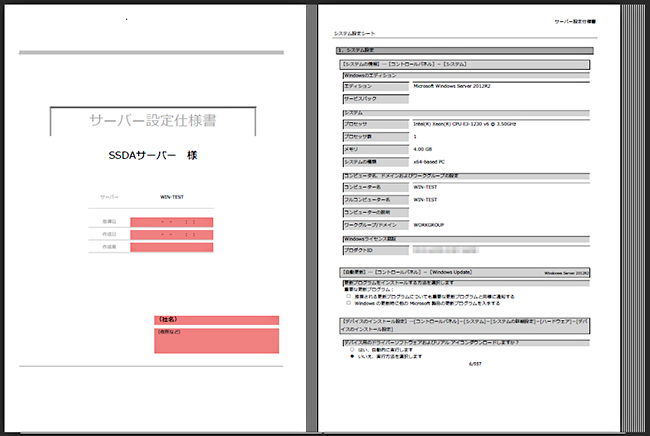Check the second Windows Update option checkbox
Image resolution: width=650 pixels, height=436 pixels.
pos(347,302)
